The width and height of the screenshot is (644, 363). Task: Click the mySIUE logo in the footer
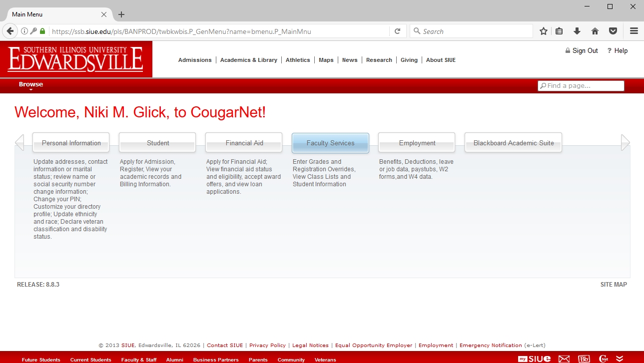click(535, 359)
